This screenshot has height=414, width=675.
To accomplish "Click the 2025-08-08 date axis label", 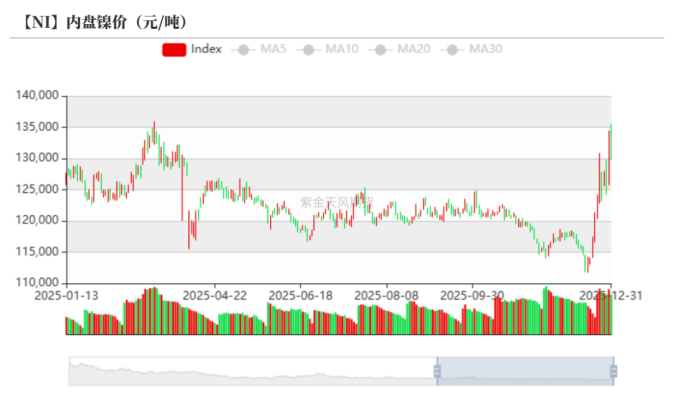I will pyautogui.click(x=386, y=295).
